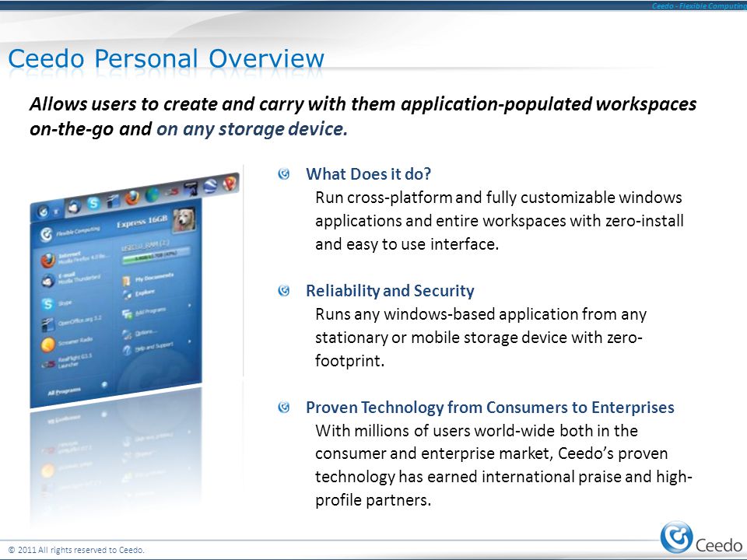The height and width of the screenshot is (560, 747).
Task: Click the My Documents folder icon
Action: pyautogui.click(x=126, y=282)
